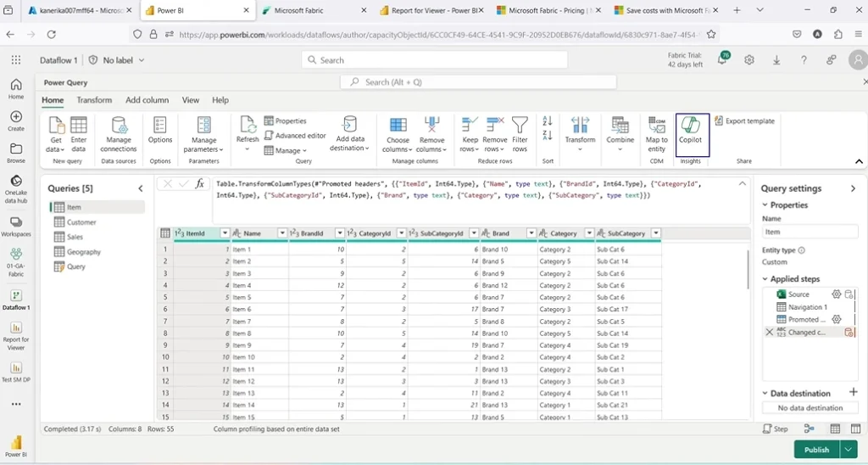Open ItemId column filter dropdown

(x=225, y=233)
